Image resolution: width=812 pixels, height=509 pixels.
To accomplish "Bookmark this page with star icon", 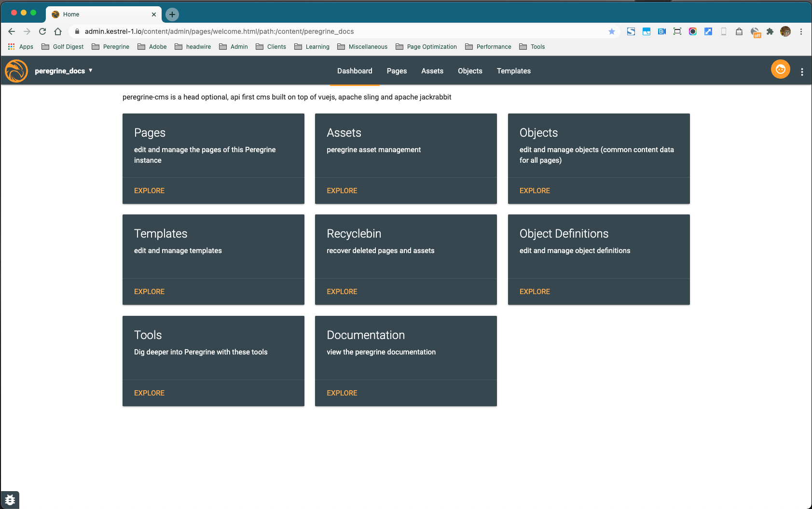I will tap(611, 31).
